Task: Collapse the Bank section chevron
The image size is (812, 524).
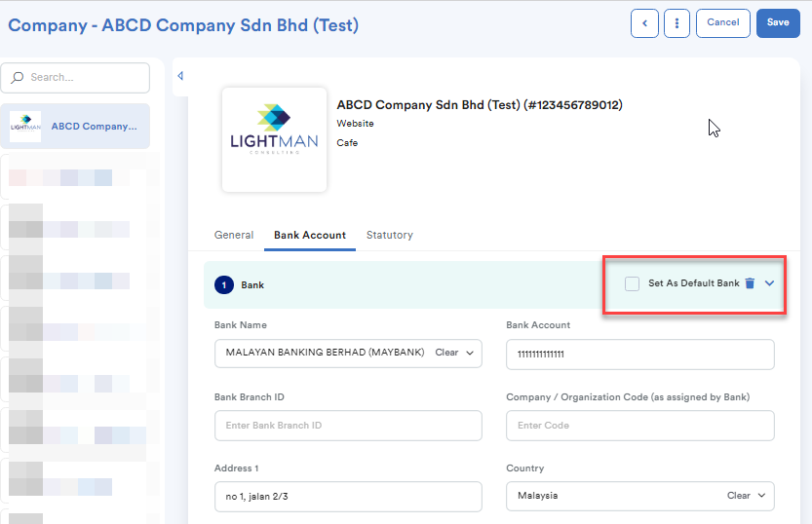Action: (x=769, y=283)
